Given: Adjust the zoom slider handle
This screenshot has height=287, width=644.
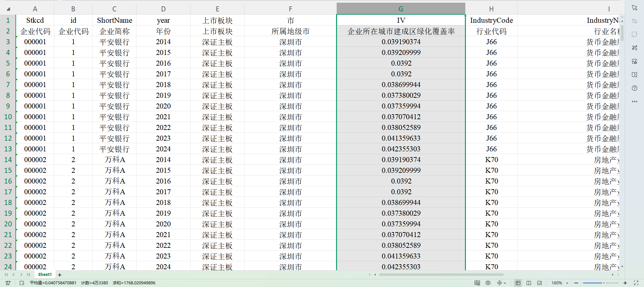Looking at the screenshot, I should point(604,283).
